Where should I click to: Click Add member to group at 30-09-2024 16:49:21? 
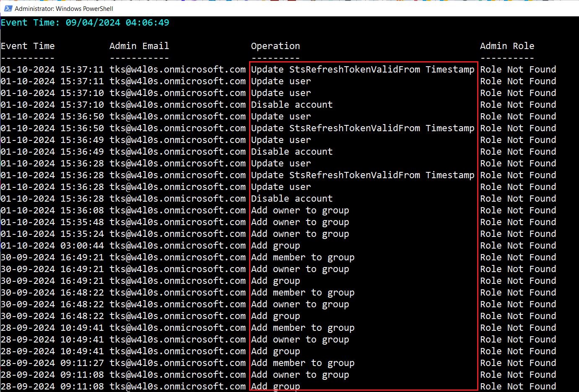click(302, 257)
